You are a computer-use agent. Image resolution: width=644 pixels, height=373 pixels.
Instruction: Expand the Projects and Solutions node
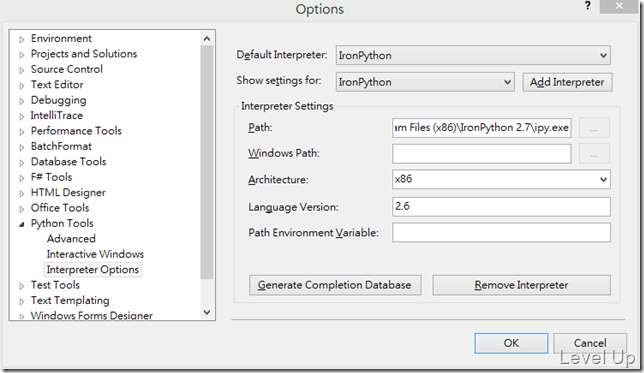[x=22, y=55]
